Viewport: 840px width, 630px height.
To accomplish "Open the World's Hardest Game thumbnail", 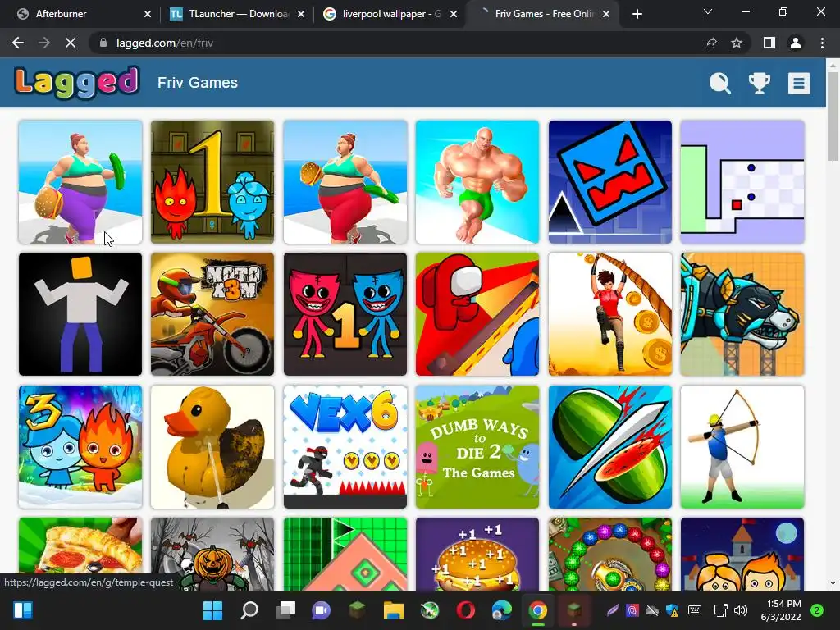I will point(742,182).
